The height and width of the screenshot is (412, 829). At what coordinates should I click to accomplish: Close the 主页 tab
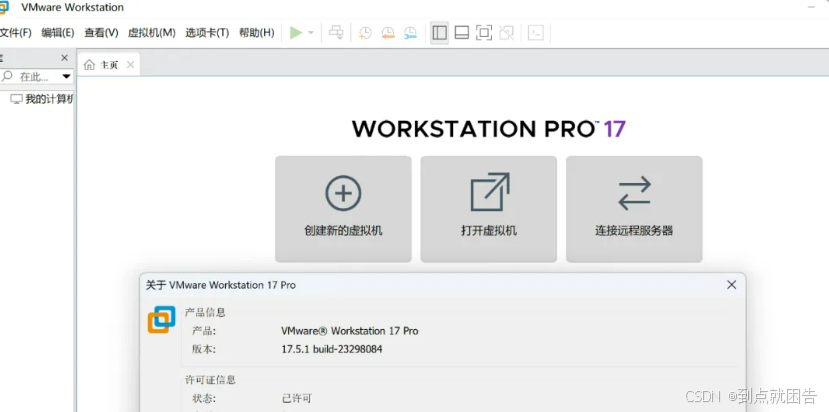pyautogui.click(x=130, y=65)
